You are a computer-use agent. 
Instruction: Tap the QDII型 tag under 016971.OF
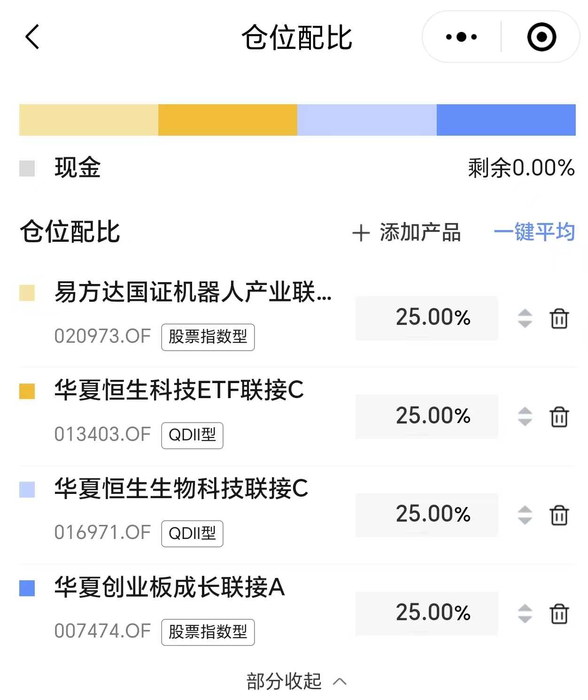point(192,534)
